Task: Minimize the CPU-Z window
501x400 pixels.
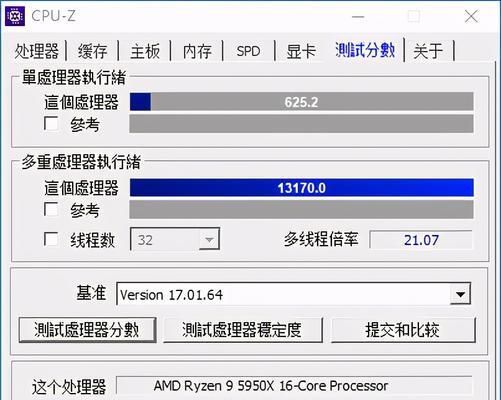Action: 358,16
